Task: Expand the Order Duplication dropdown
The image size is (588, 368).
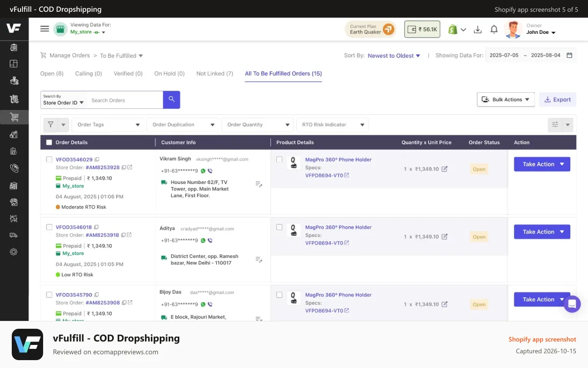Action: pos(183,125)
